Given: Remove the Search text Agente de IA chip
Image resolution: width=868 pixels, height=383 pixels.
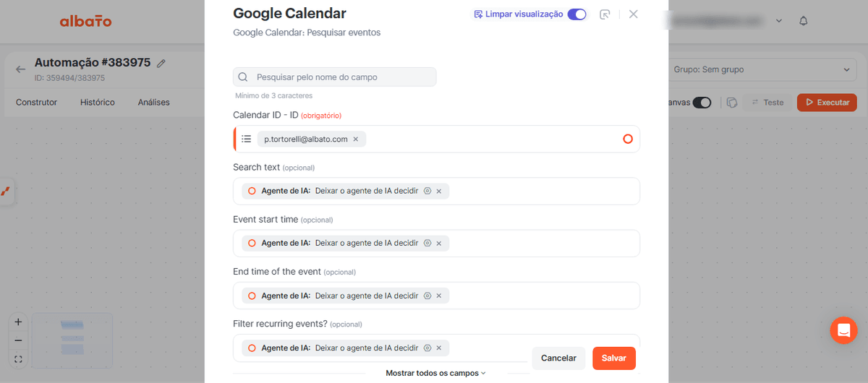Looking at the screenshot, I should click(439, 191).
